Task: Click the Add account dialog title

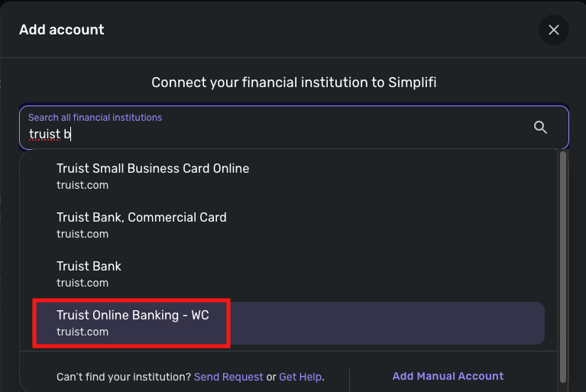Action: click(x=61, y=30)
